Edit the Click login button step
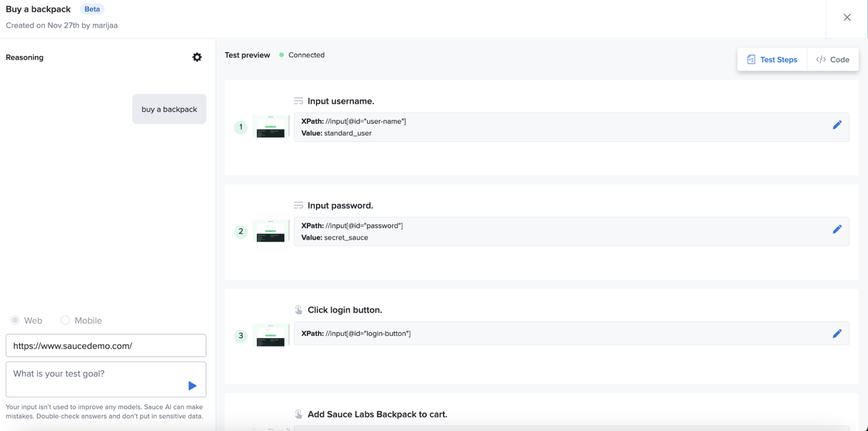 [x=837, y=333]
